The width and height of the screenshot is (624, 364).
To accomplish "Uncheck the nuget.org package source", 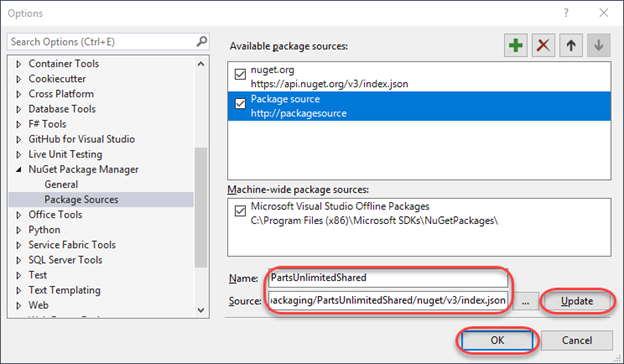I will point(240,74).
